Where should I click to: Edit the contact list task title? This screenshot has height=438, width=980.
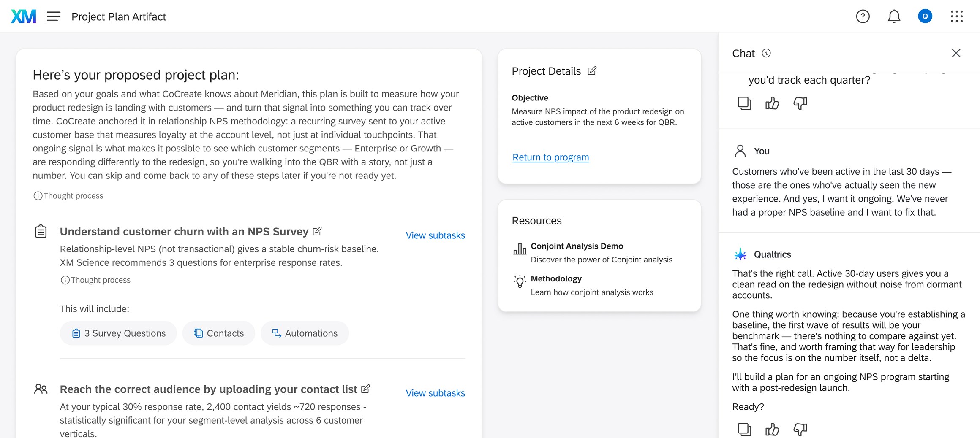tap(366, 389)
